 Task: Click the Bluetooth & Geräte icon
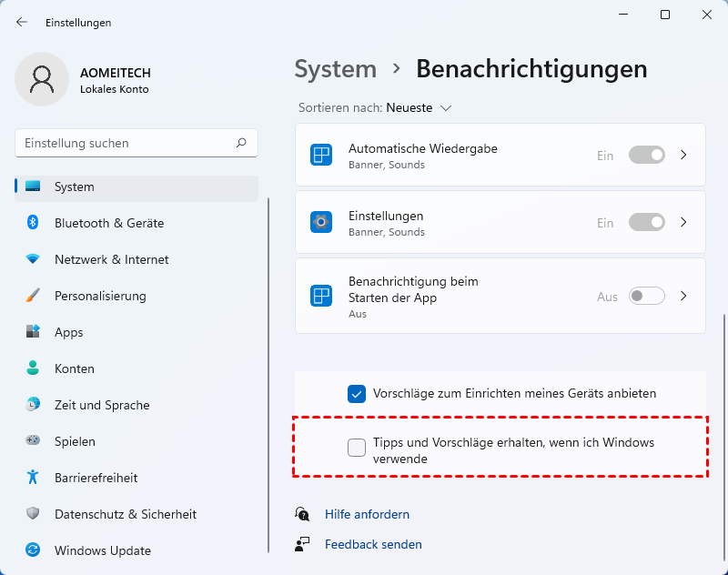point(33,223)
